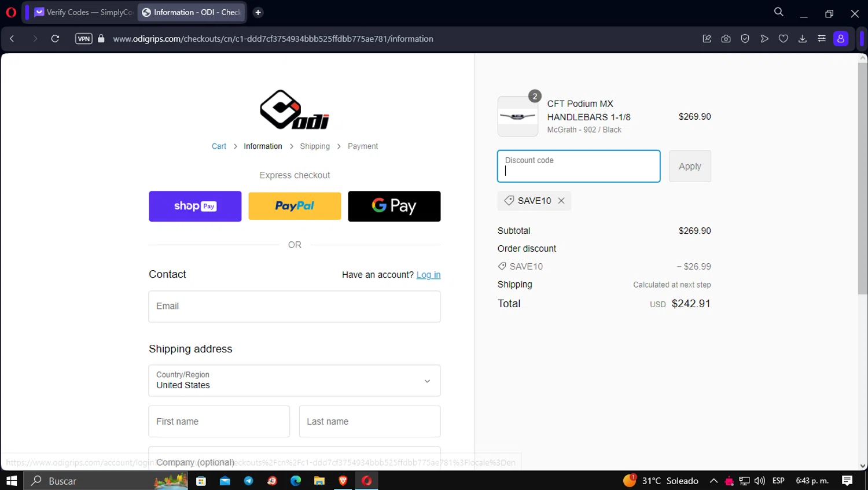Open the page edit/snapshot note icon
The image size is (868, 490).
click(707, 39)
